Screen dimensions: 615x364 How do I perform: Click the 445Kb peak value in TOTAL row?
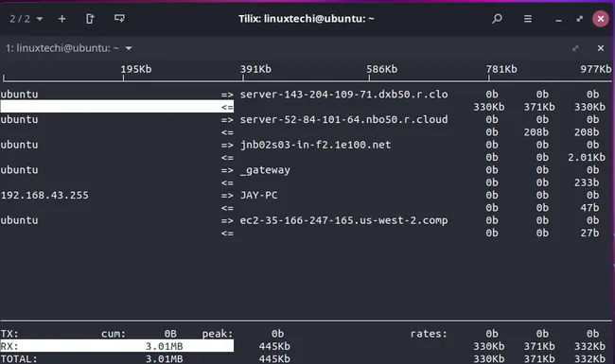[274, 359]
